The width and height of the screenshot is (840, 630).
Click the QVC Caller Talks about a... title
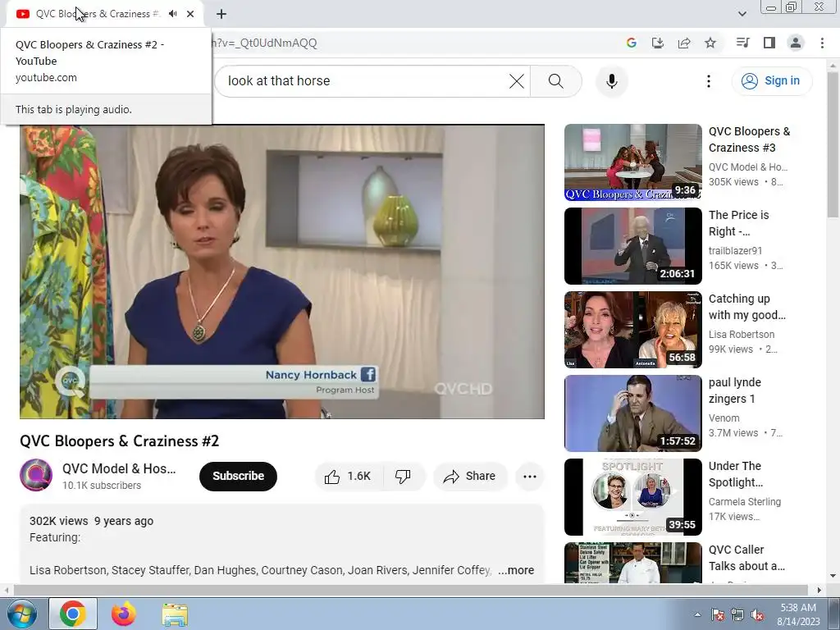(x=746, y=558)
